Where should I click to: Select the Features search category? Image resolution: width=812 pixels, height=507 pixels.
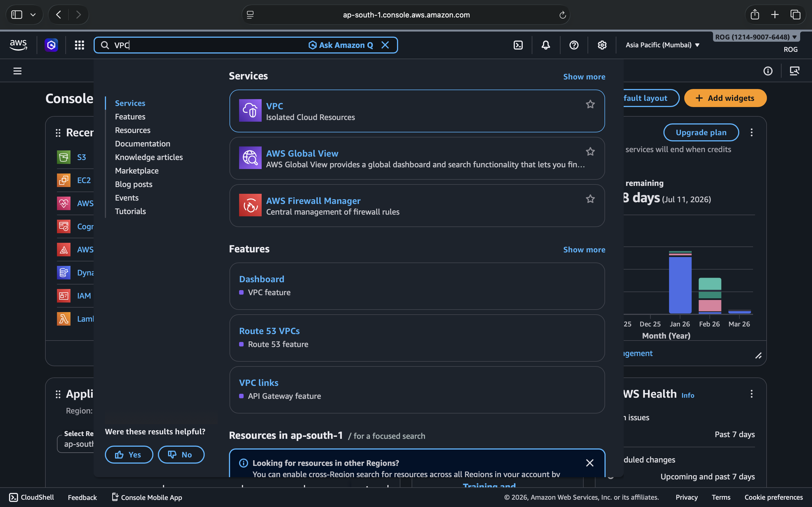130,117
